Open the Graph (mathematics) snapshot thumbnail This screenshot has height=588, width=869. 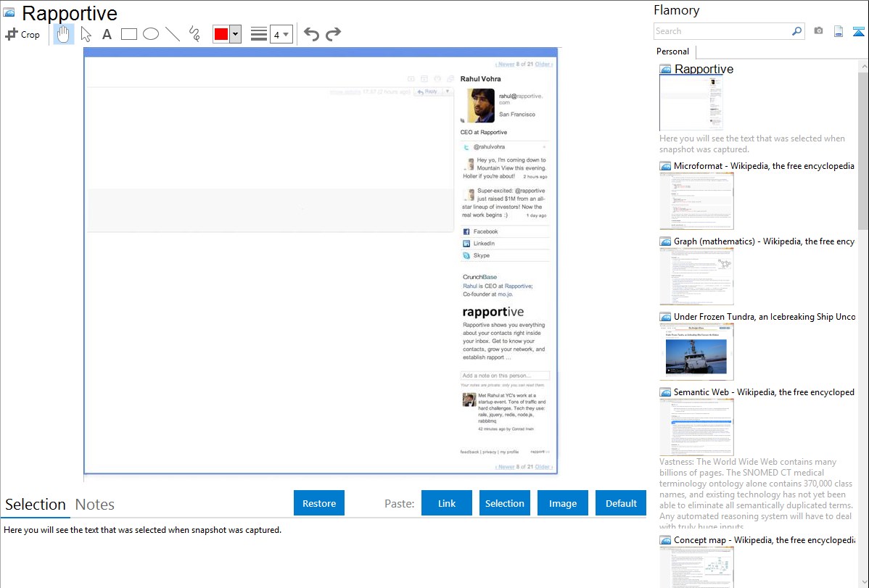click(696, 276)
